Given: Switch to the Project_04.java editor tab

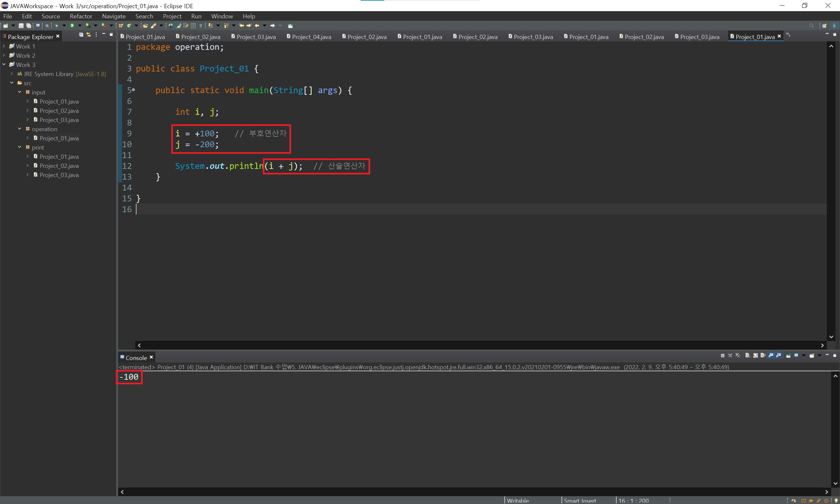Looking at the screenshot, I should pyautogui.click(x=311, y=37).
